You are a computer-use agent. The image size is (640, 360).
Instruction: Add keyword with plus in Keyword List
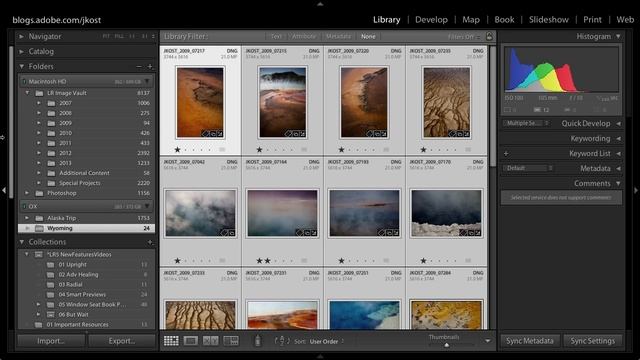coord(506,153)
